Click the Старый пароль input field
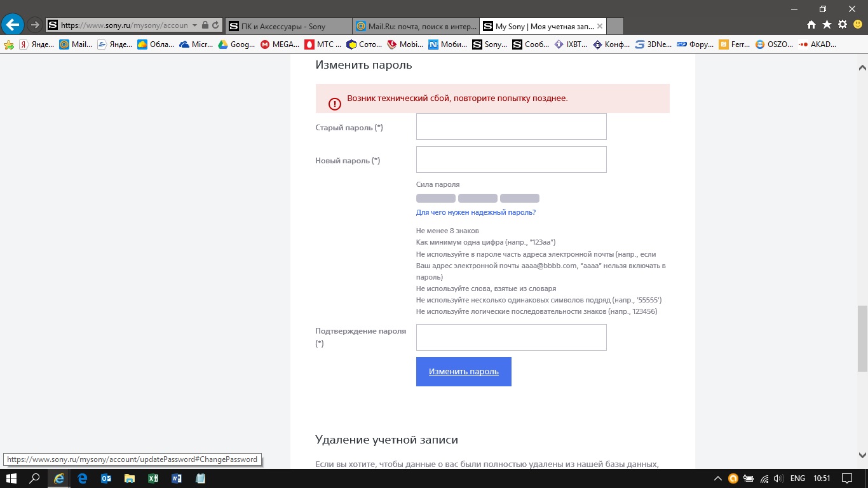Viewport: 868px width, 488px height. pos(512,126)
